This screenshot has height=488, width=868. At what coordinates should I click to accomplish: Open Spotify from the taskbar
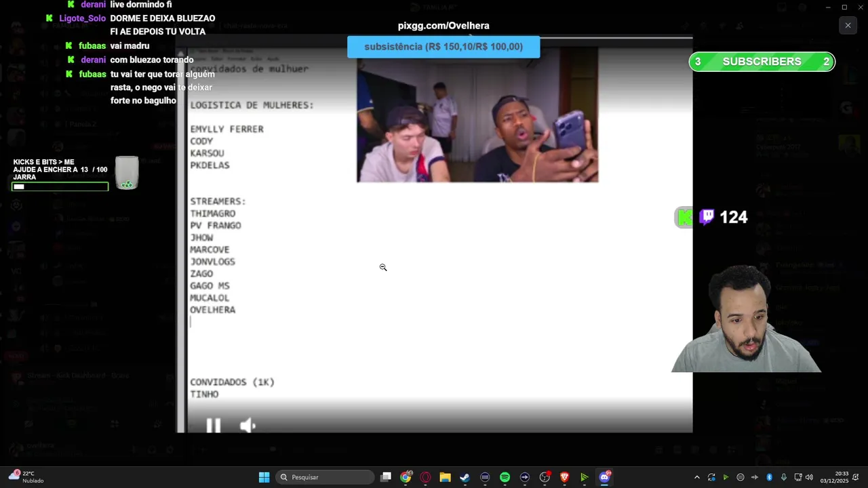pyautogui.click(x=505, y=477)
